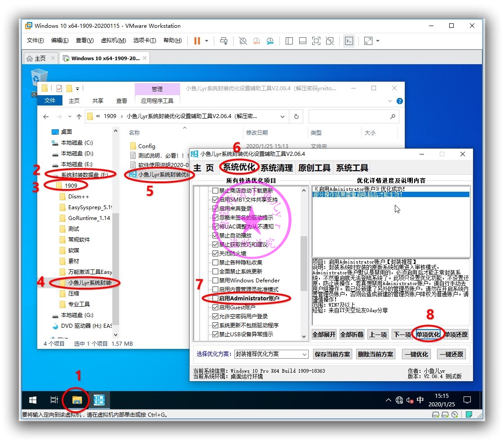Click the Explorer help question mark icon
Viewport: 504px width, 440px height.
(x=399, y=101)
